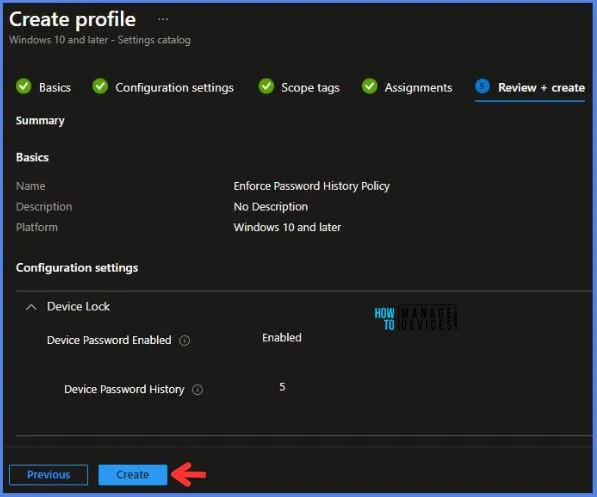
Task: Click the blue step 5 circle icon
Action: coord(482,86)
